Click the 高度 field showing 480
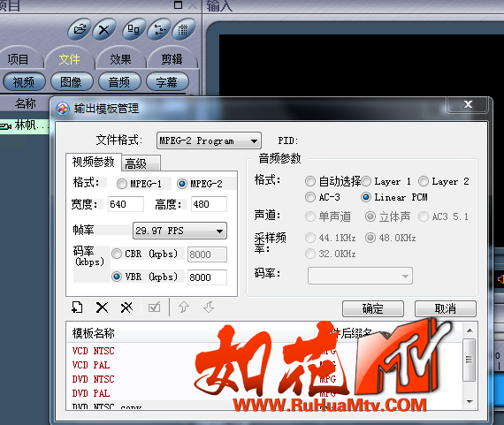 pos(209,204)
